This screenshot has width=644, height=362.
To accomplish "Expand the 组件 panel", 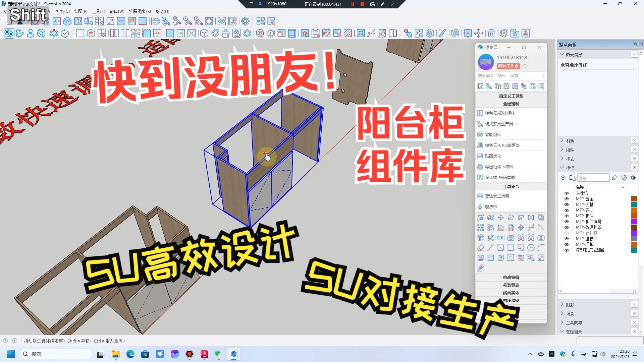I will 562,149.
